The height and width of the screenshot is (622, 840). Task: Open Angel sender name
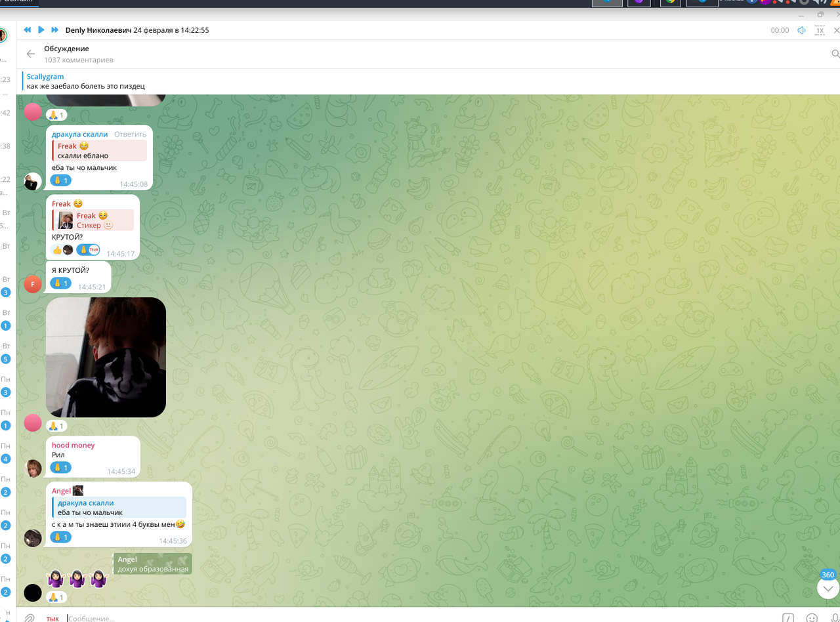[62, 491]
